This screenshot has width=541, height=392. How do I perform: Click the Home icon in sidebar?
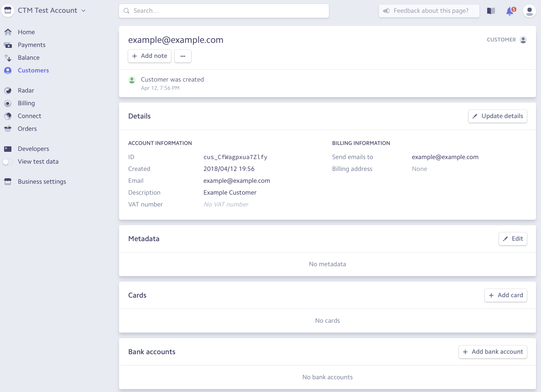tap(8, 32)
